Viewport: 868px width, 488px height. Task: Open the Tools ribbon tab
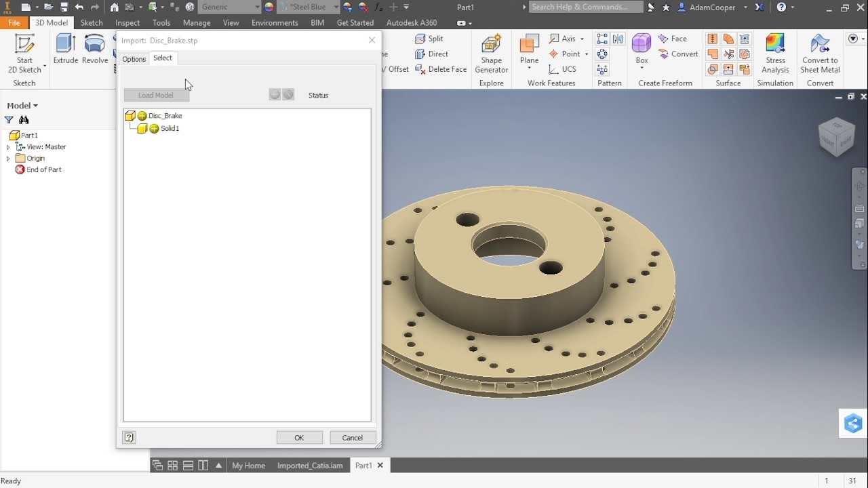(x=161, y=22)
